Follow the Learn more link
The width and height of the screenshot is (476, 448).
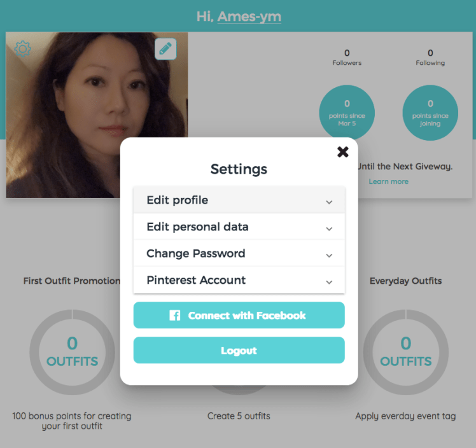pos(389,181)
